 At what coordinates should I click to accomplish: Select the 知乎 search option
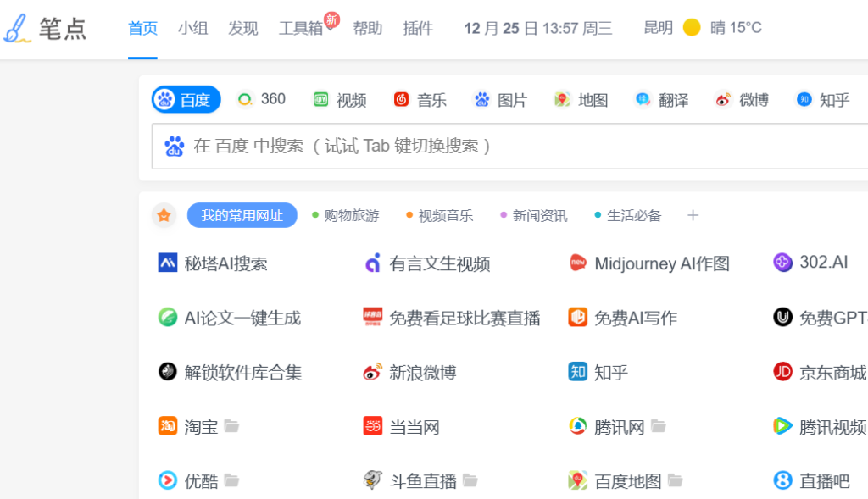pos(822,100)
